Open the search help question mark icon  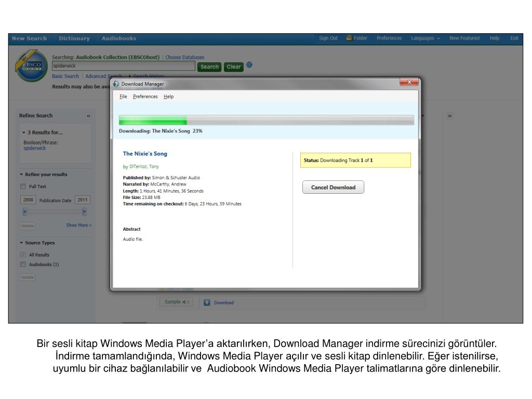pos(249,65)
